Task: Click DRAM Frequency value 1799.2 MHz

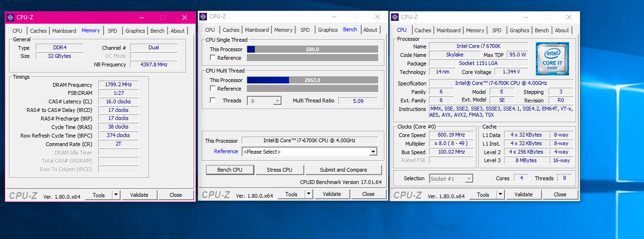Action: point(119,85)
